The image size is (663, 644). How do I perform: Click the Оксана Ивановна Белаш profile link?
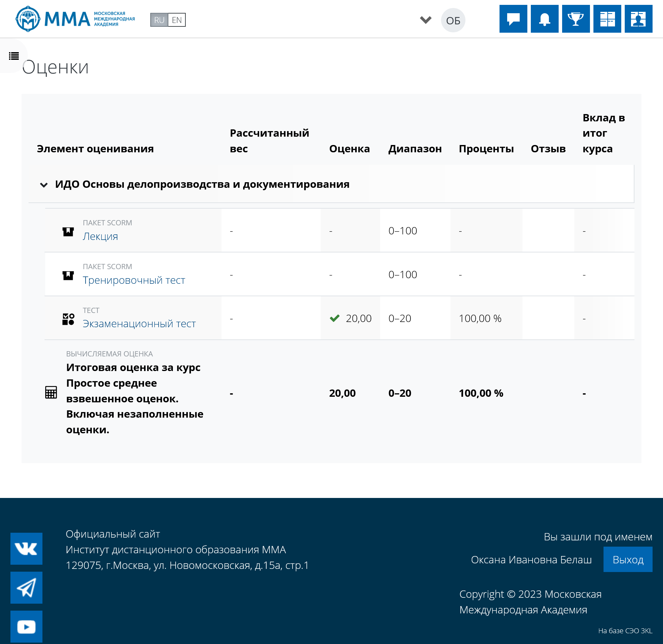[531, 560]
